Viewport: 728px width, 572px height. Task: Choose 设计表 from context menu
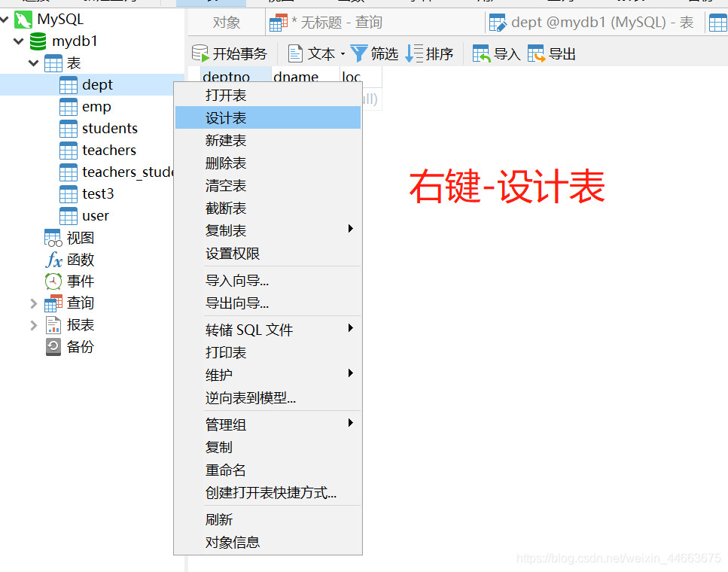click(x=268, y=117)
